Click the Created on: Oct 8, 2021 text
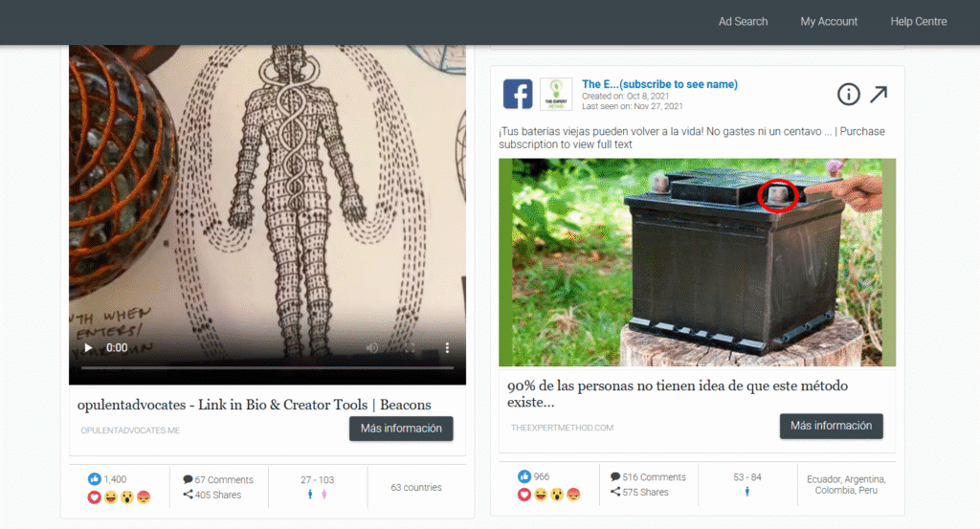This screenshot has height=529, width=980. click(x=625, y=97)
